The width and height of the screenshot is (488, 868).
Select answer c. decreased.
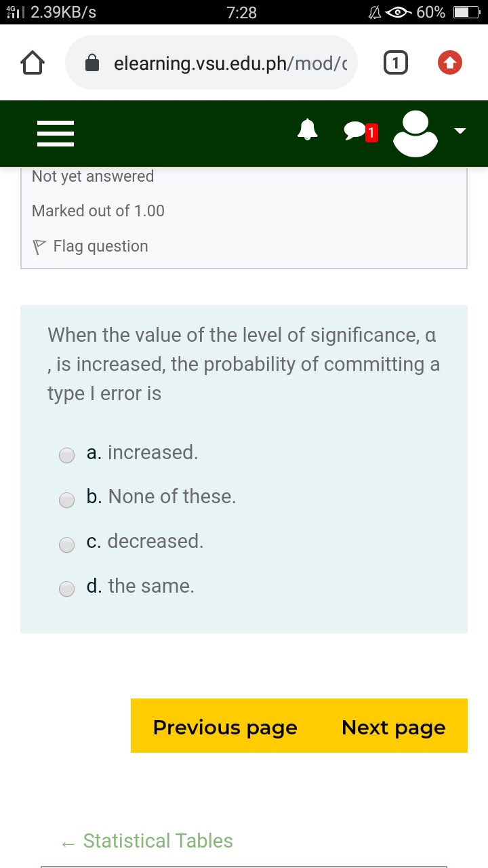pyautogui.click(x=66, y=545)
